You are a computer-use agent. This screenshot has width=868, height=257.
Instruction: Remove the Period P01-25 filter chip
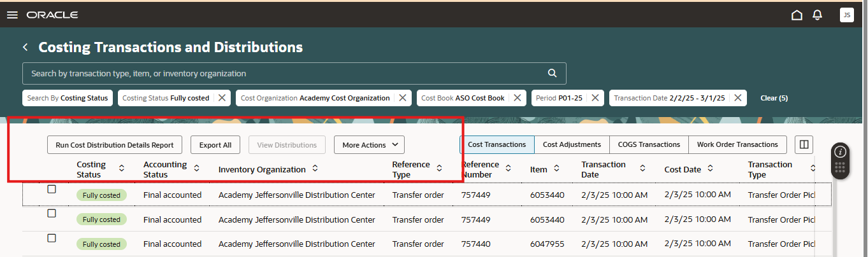coord(595,98)
